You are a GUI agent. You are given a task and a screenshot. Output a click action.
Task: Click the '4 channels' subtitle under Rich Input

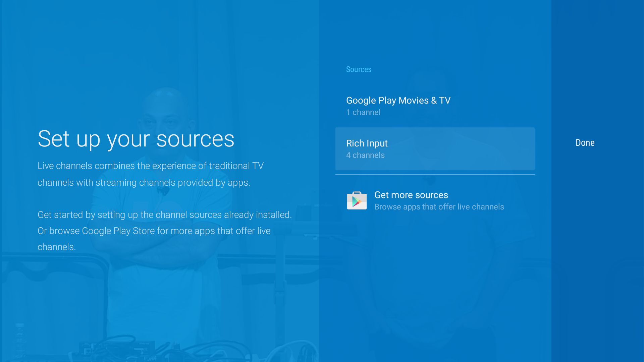click(x=365, y=155)
